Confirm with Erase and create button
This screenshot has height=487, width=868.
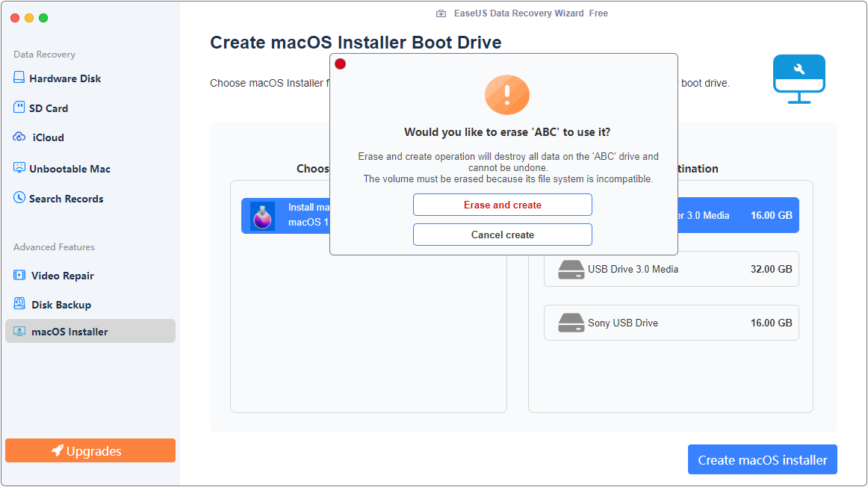[x=502, y=205]
